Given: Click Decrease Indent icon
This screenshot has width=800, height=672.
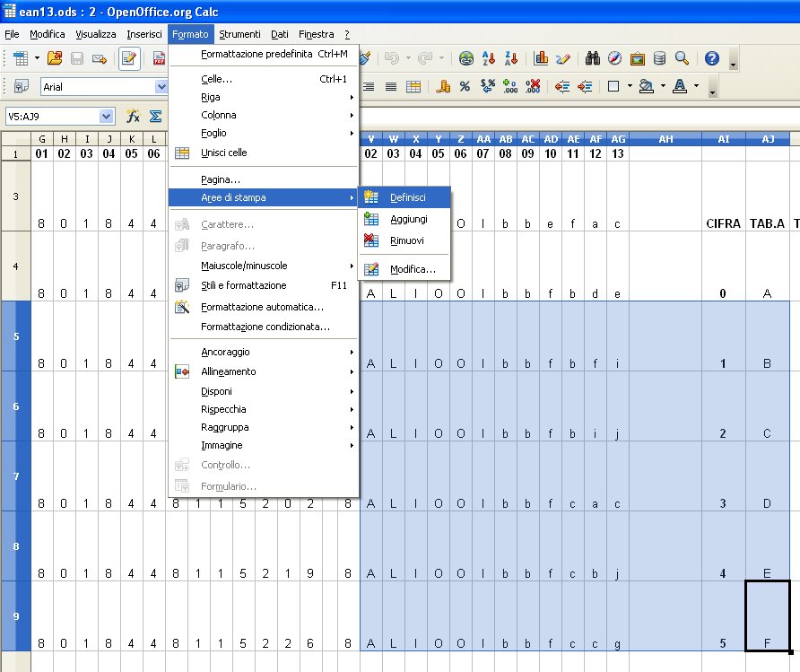Looking at the screenshot, I should tap(562, 86).
